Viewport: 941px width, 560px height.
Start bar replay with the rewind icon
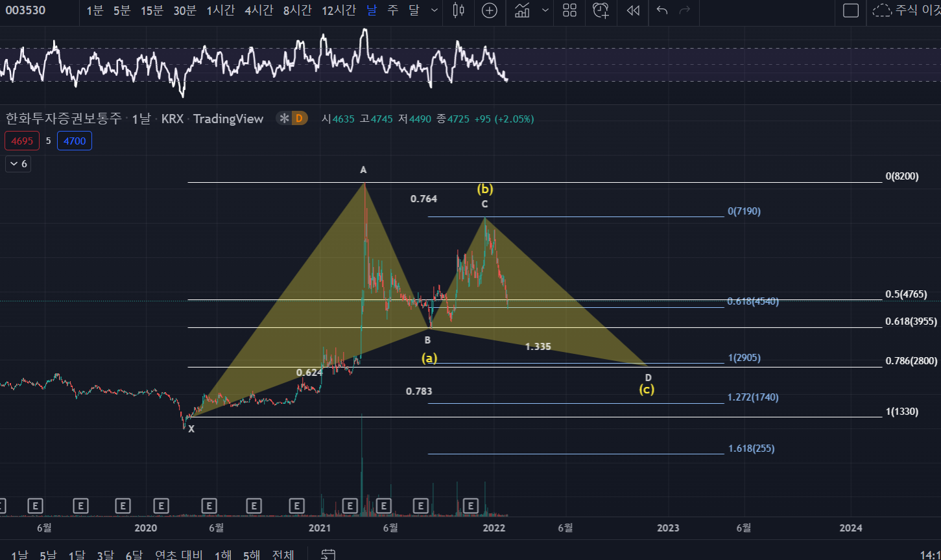coord(633,10)
